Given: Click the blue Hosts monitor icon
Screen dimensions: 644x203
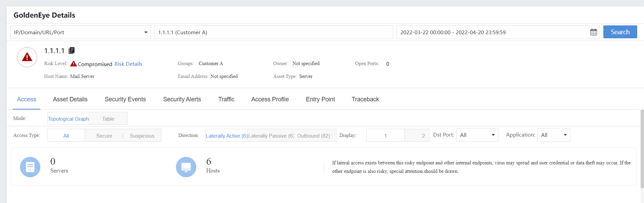Looking at the screenshot, I should click(186, 167).
